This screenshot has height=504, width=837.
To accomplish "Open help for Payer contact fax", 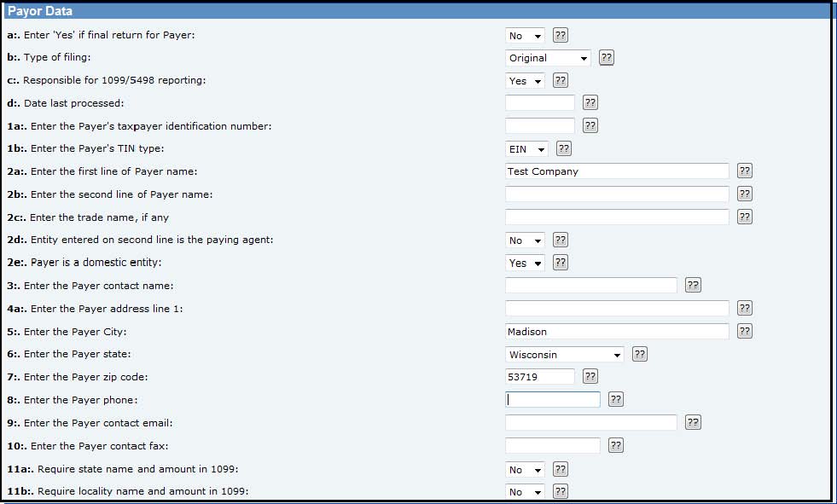I will point(616,445).
